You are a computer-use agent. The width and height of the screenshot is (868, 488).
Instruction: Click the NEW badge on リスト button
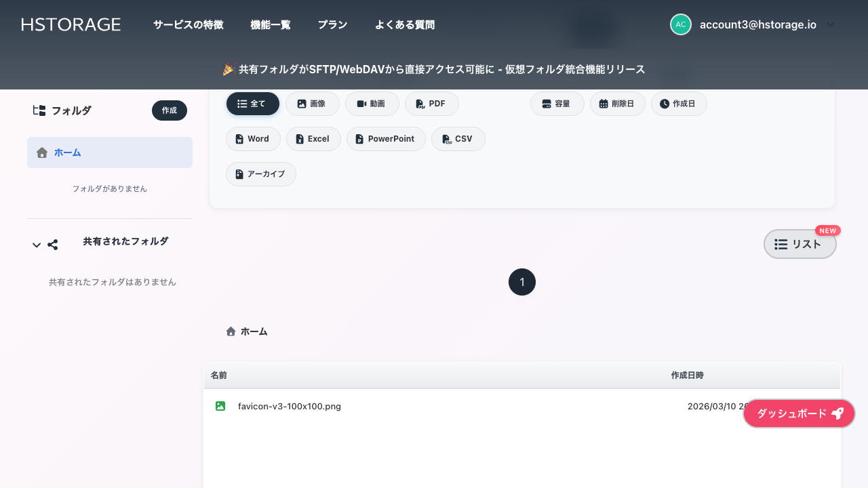[828, 230]
